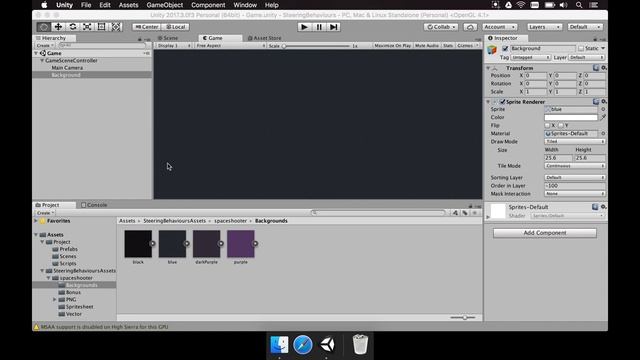Enable Flip X checkbox

coord(547,125)
